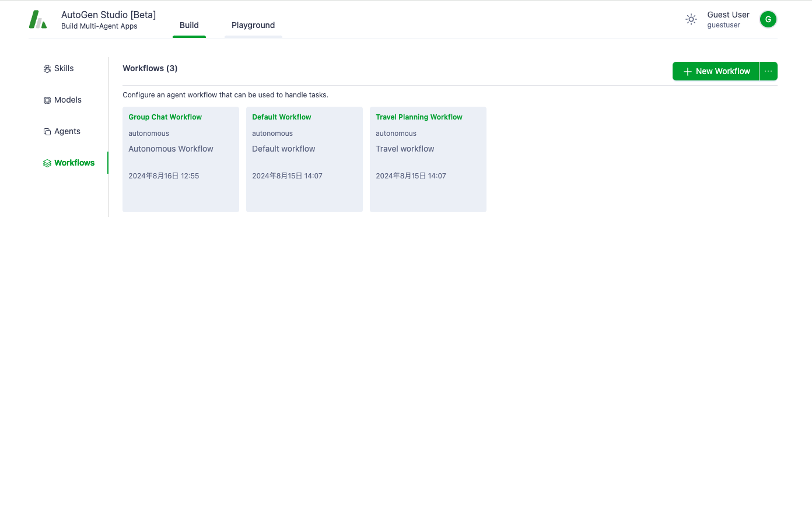Click the Autonomous Workflow description text

171,149
